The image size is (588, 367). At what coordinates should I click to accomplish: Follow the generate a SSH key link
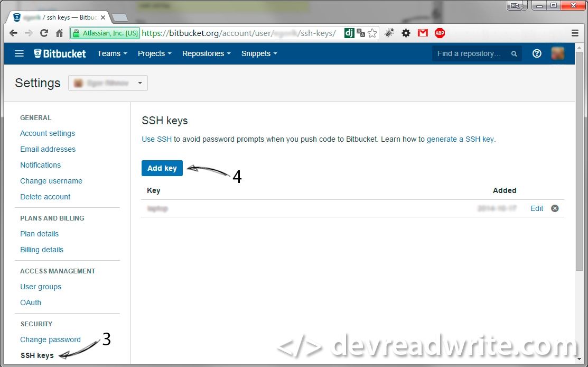[460, 139]
